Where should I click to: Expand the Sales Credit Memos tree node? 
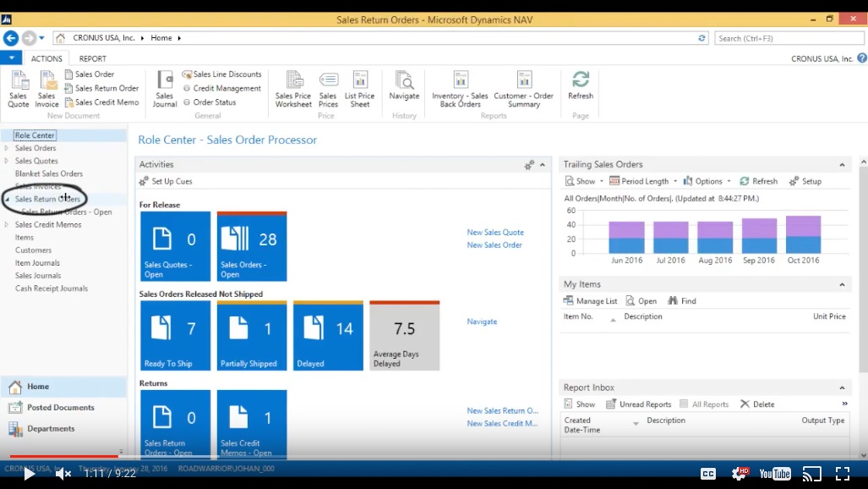(x=7, y=224)
